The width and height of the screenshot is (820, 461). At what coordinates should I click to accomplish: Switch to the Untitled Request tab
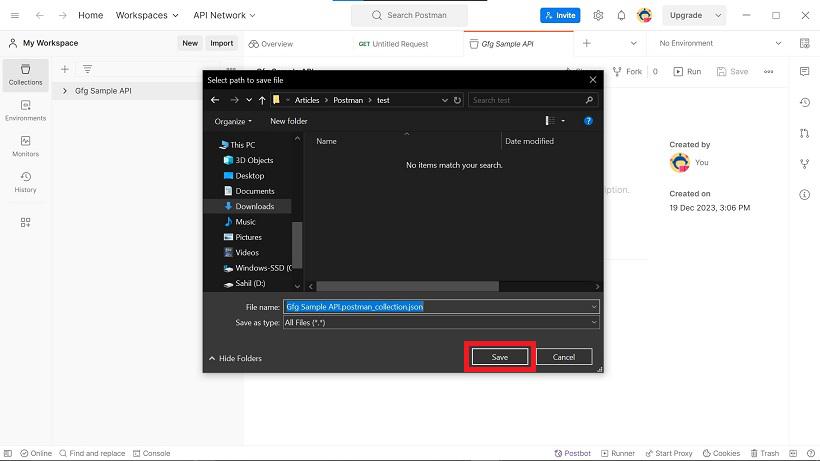(393, 44)
